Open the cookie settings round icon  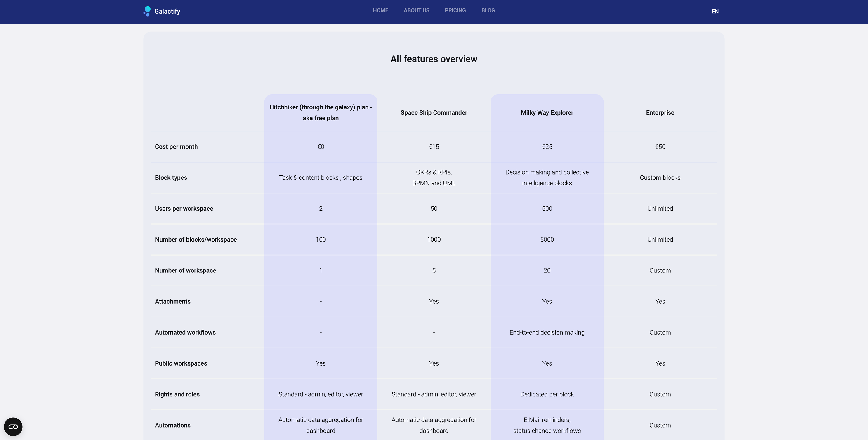(13, 426)
